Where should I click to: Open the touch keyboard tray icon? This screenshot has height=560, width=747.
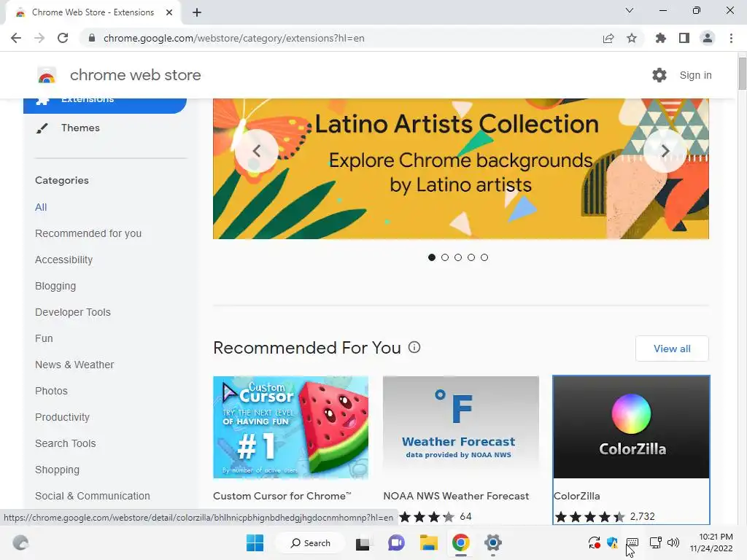pos(632,542)
